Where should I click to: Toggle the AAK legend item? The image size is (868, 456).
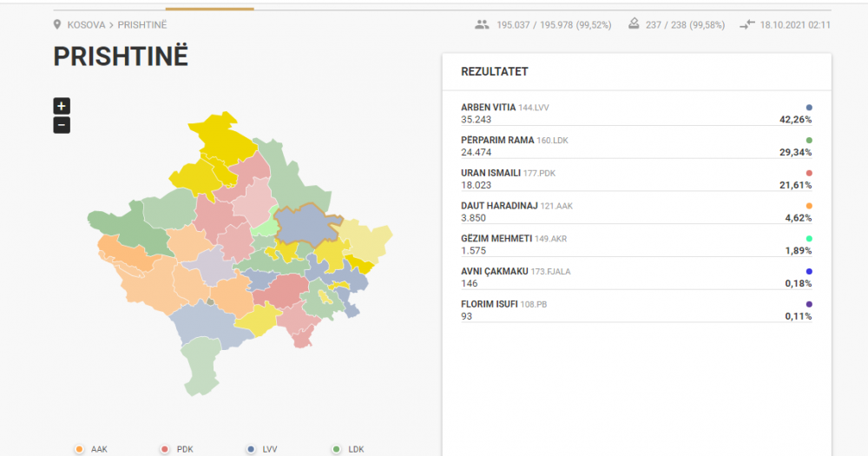coord(92,449)
